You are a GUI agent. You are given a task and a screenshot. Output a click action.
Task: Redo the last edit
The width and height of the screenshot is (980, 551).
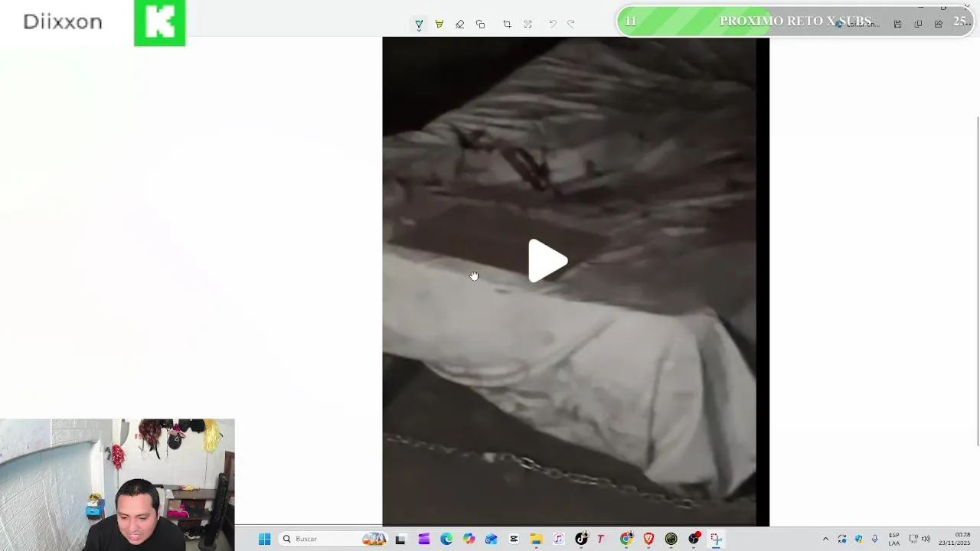pos(571,24)
